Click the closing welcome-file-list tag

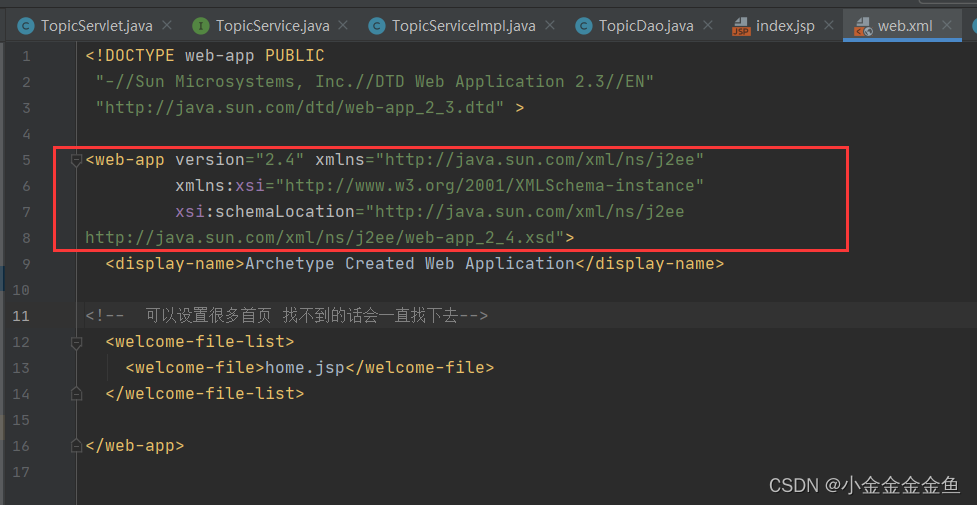pyautogui.click(x=205, y=394)
